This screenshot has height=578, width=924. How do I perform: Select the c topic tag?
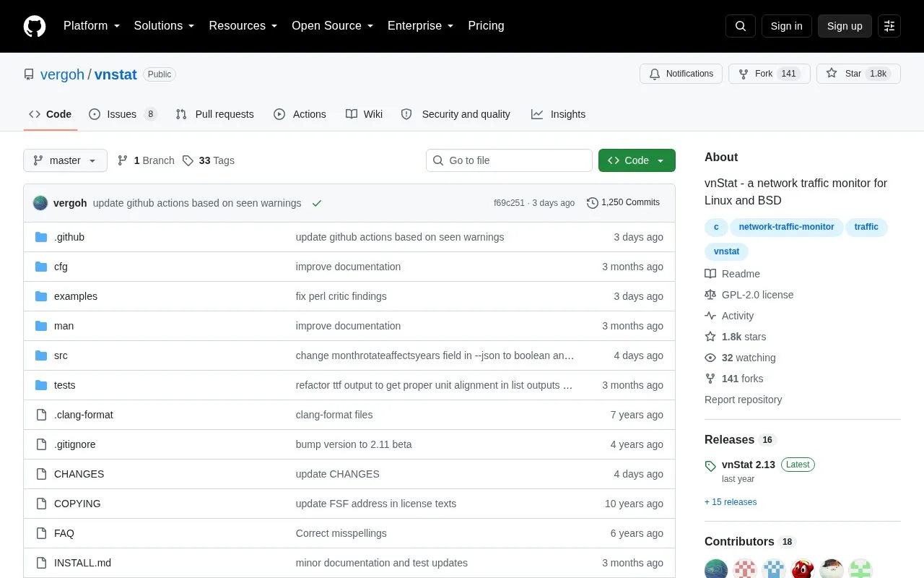pyautogui.click(x=716, y=227)
